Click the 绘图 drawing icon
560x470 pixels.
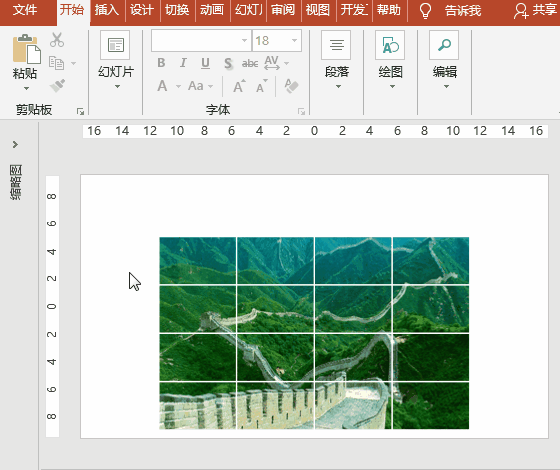click(x=390, y=45)
